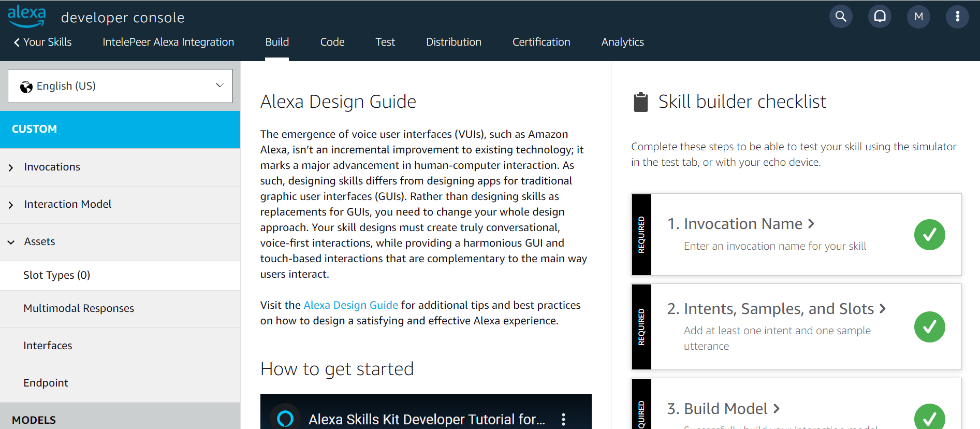Select the CUSTOM sidebar header
This screenshot has width=980, height=429.
pyautogui.click(x=120, y=130)
